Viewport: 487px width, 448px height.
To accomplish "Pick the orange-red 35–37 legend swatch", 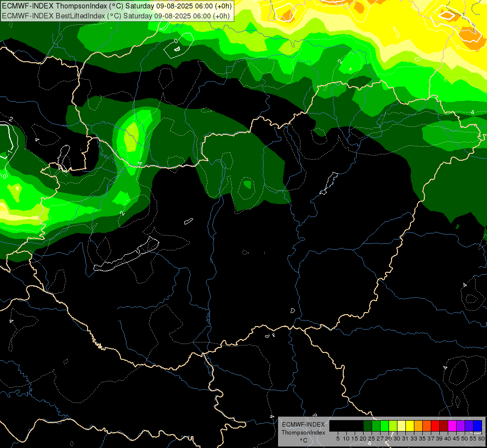I will (427, 426).
